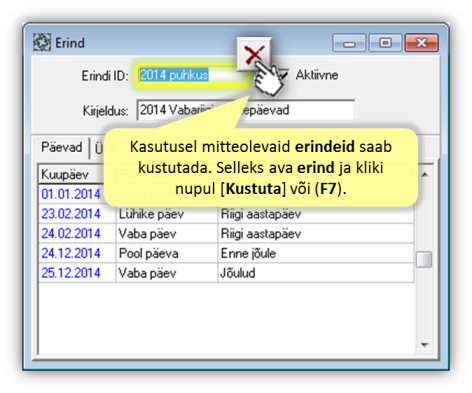Maximize the Erind window
Image resolution: width=472 pixels, height=393 pixels.
pos(385,43)
